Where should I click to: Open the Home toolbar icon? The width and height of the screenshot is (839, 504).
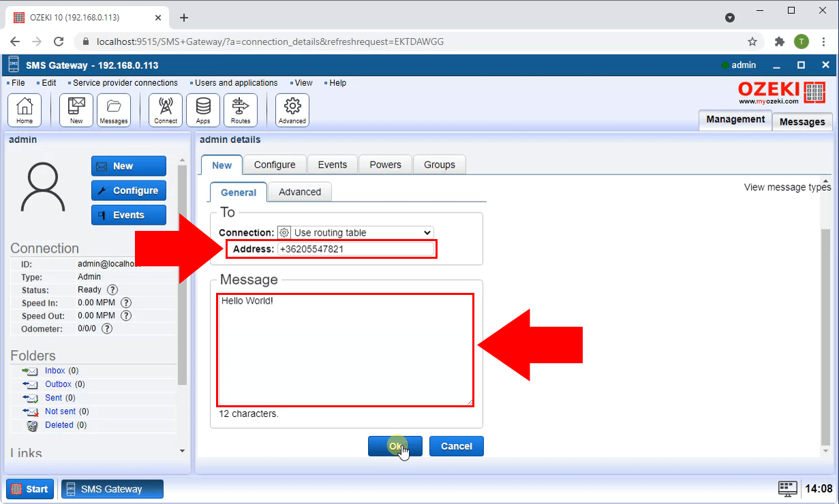(25, 110)
